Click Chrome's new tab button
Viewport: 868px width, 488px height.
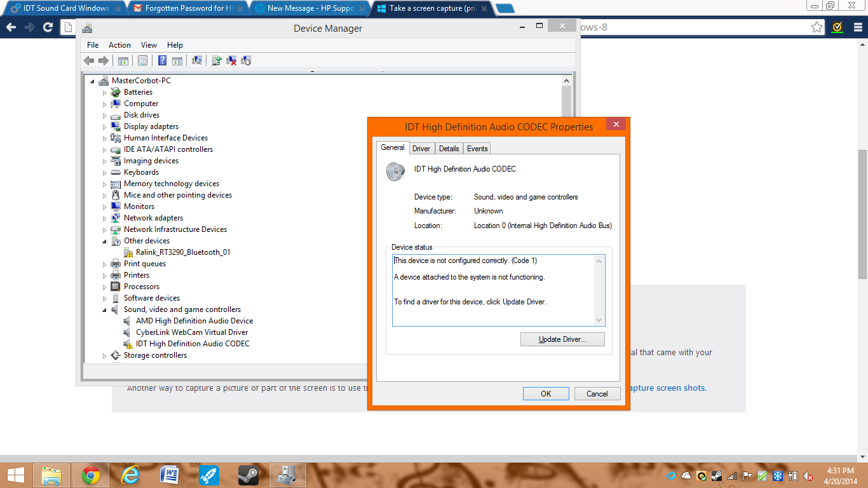click(x=505, y=8)
